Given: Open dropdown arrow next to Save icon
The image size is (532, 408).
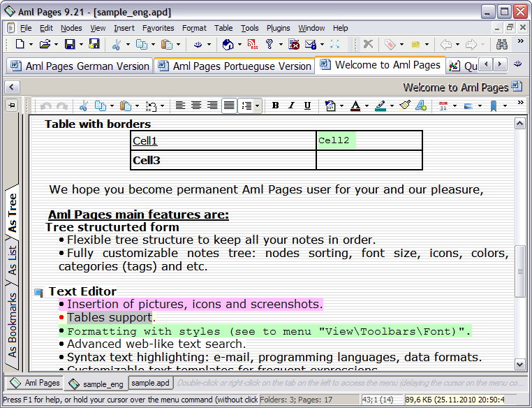Looking at the screenshot, I should coord(81,45).
